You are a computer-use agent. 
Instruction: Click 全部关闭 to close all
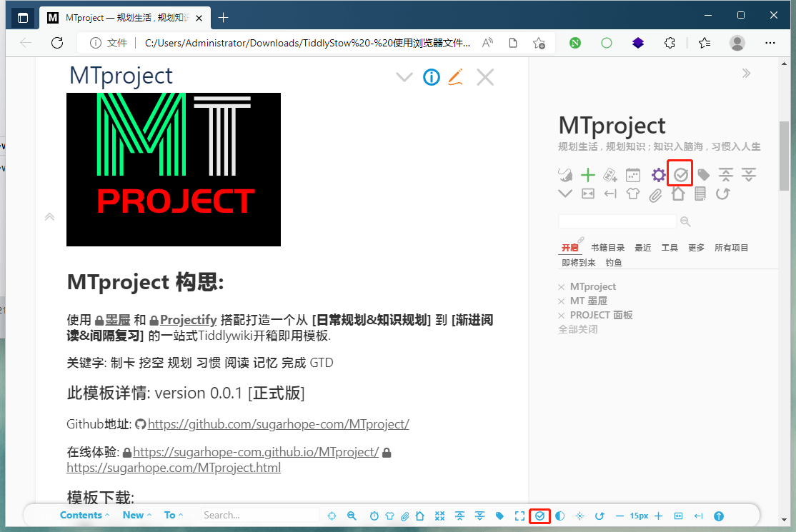pyautogui.click(x=578, y=329)
